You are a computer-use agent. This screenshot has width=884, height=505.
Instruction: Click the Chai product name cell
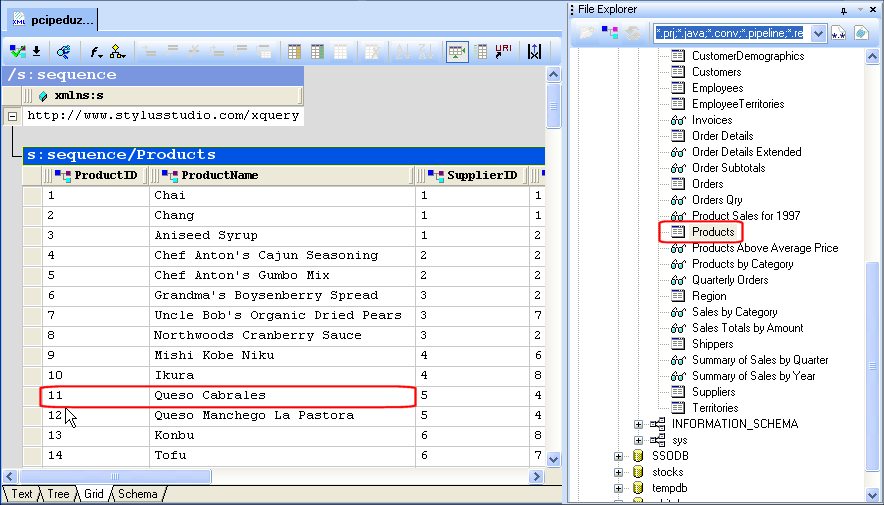coord(282,196)
